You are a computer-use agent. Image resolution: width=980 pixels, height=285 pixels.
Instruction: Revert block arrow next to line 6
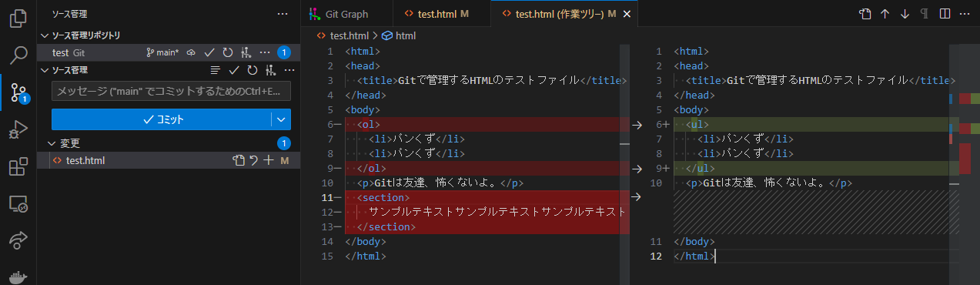point(637,124)
